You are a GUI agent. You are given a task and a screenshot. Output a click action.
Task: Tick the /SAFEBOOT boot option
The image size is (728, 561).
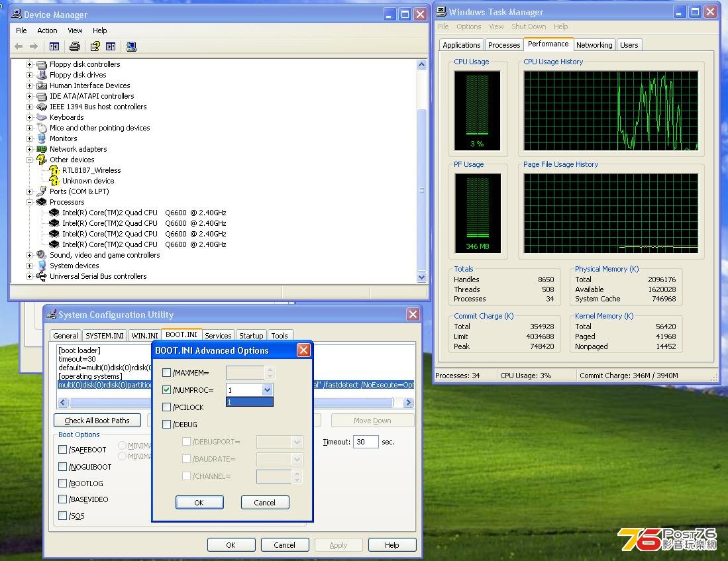click(x=63, y=449)
